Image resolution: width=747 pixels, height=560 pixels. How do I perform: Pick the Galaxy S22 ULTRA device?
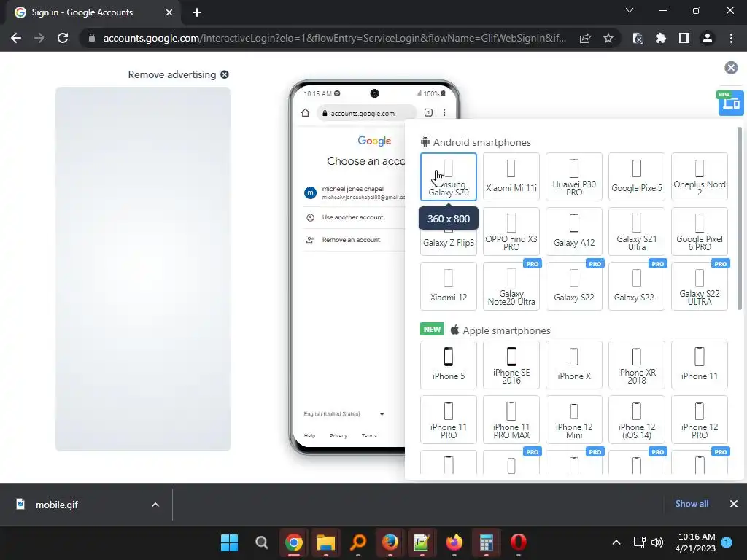pyautogui.click(x=700, y=286)
